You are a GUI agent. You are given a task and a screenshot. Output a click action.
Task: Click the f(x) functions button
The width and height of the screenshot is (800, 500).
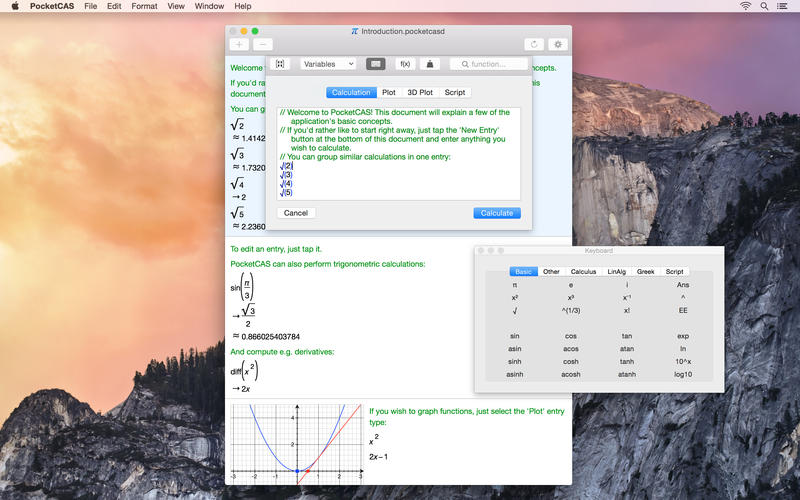(405, 64)
